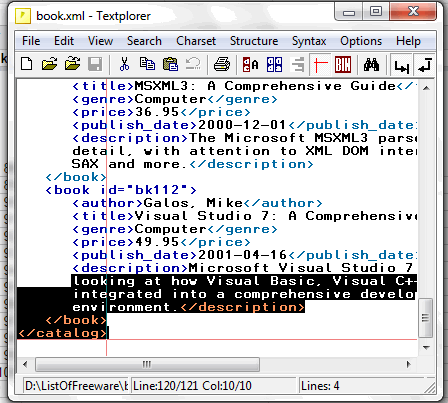Click the price value 49.95
Viewport: 448px width, 403px height.
157,242
